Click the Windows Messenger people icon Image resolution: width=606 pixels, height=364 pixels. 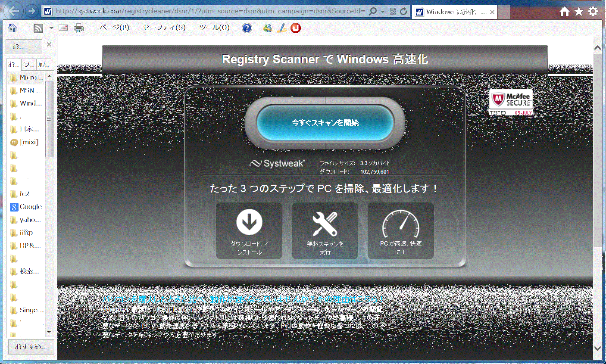(267, 28)
